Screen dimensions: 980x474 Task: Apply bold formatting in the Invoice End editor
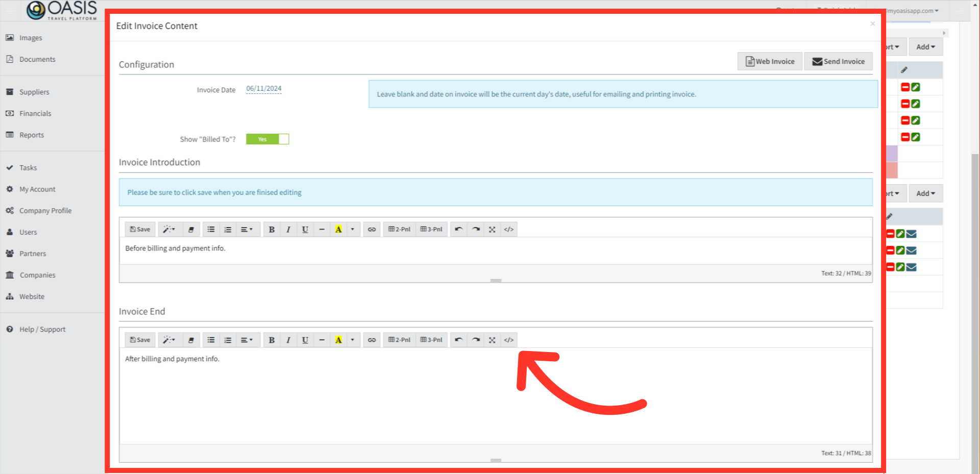(272, 339)
